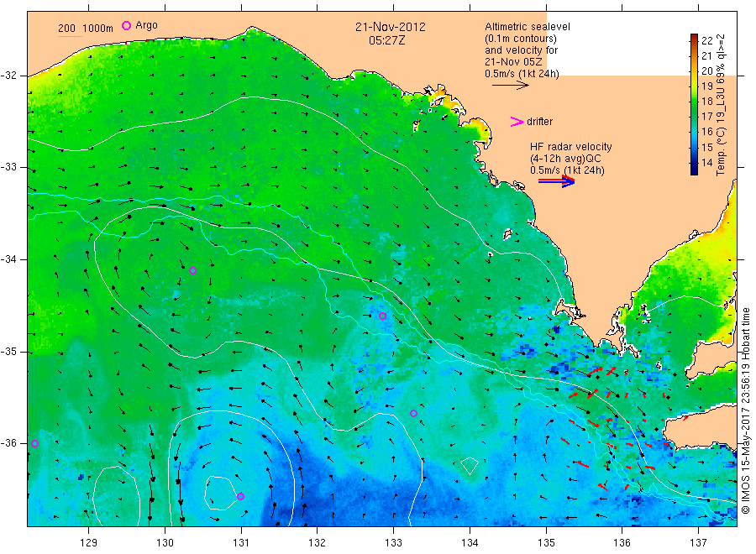Select the Argo float marker near 131E, 36.6S
Viewport: 756px width, 554px height.
coord(240,496)
